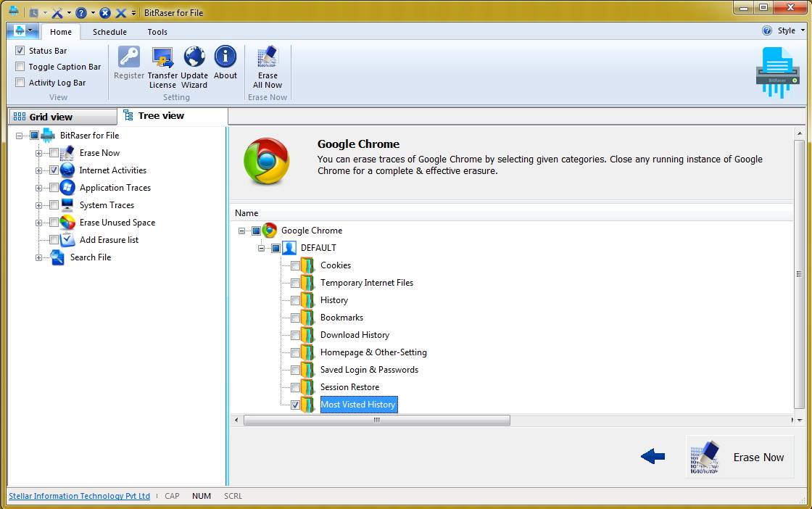Select the Erase Unused Space icon
Viewport: 812px width, 509px height.
point(67,222)
